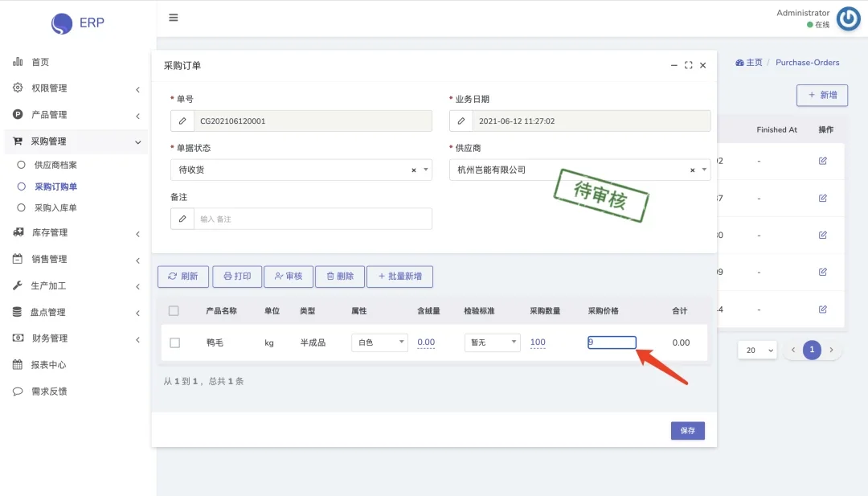Click the edit pencil icon in the first order row

[822, 161]
